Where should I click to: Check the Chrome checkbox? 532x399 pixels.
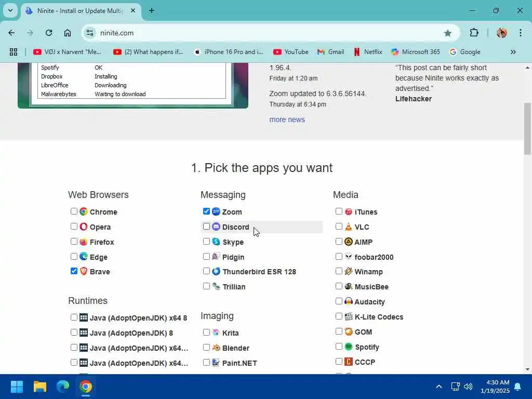(74, 211)
